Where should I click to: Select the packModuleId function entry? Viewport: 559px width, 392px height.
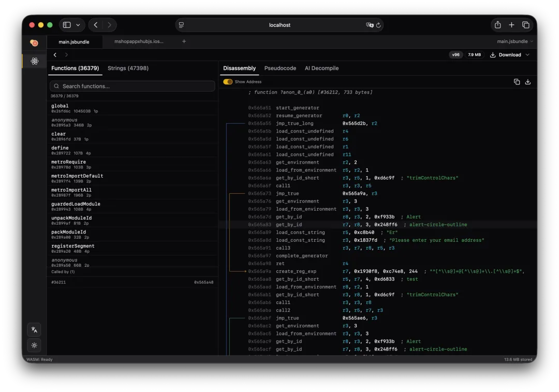point(133,235)
